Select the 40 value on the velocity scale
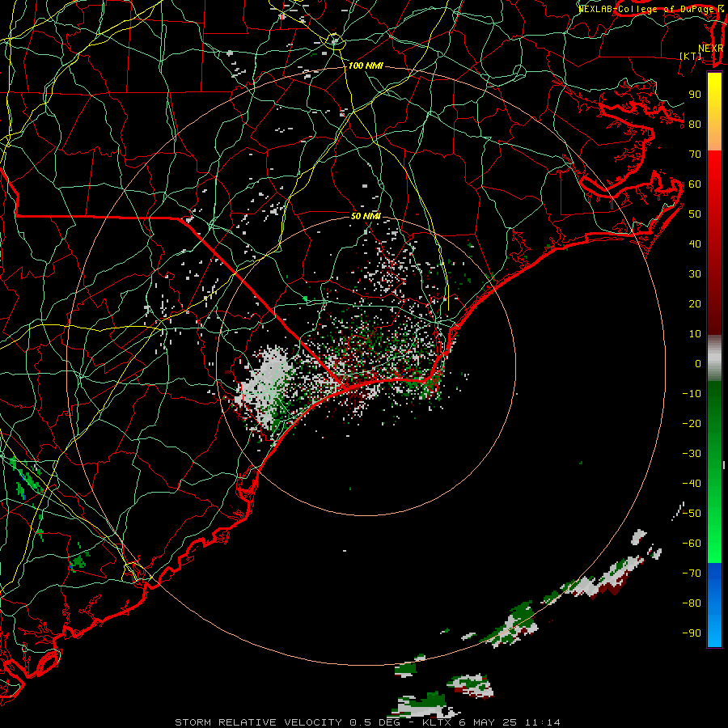 click(x=695, y=244)
